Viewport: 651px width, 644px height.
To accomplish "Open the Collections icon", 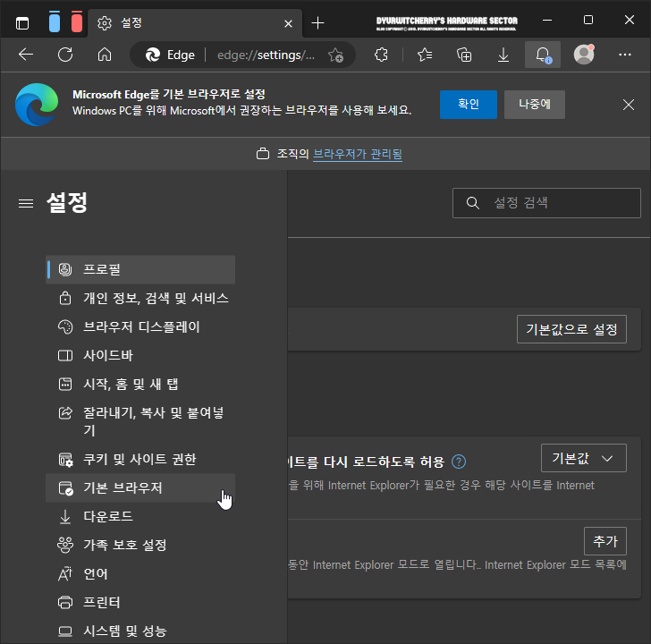I will tap(464, 55).
